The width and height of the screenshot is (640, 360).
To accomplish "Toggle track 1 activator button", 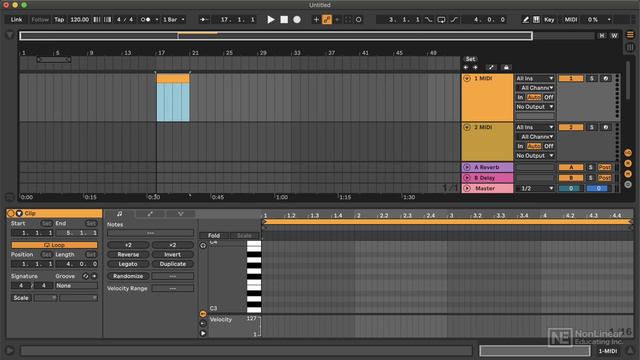I will pos(571,78).
